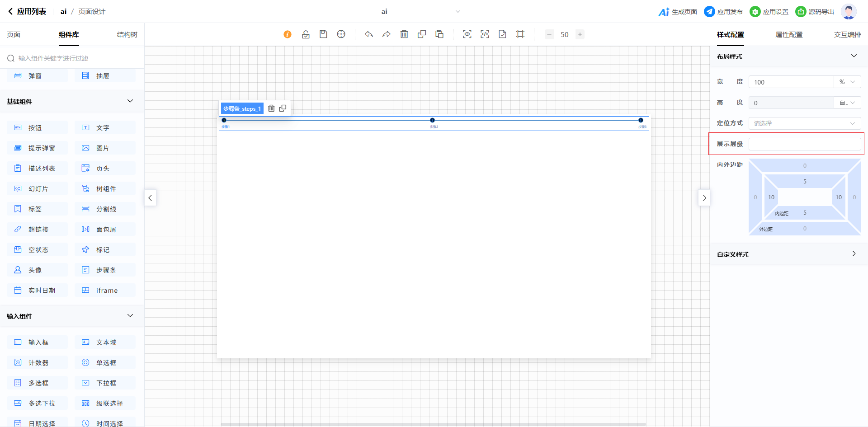Viewport: 868px width, 427px height.
Task: Click the paste icon in toolbar
Action: coord(439,34)
